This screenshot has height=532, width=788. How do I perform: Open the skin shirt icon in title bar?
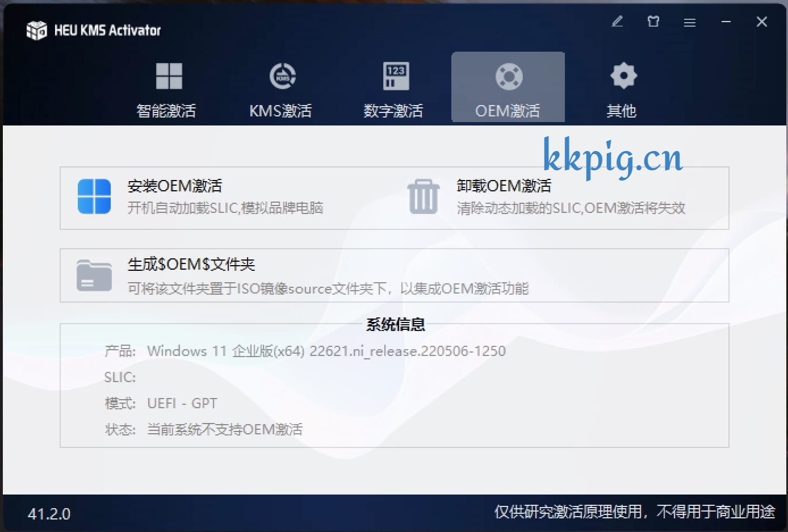653,22
